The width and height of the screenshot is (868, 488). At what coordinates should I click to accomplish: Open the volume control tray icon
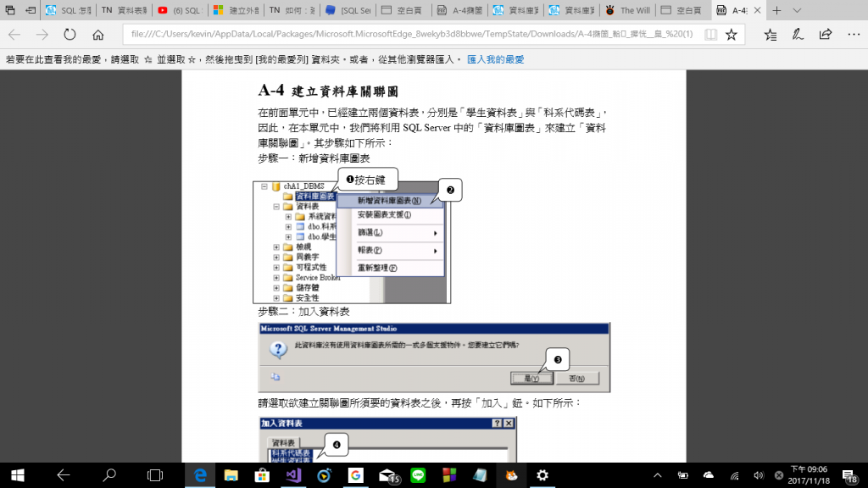click(x=759, y=475)
